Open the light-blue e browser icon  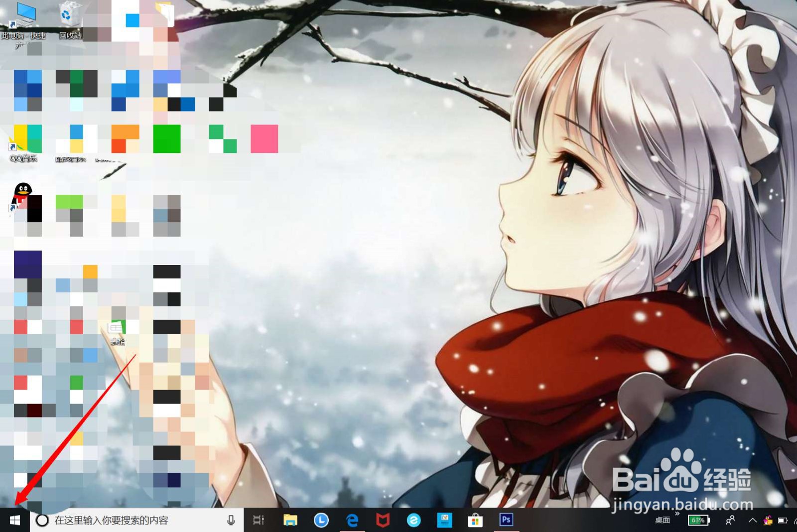coord(413,521)
